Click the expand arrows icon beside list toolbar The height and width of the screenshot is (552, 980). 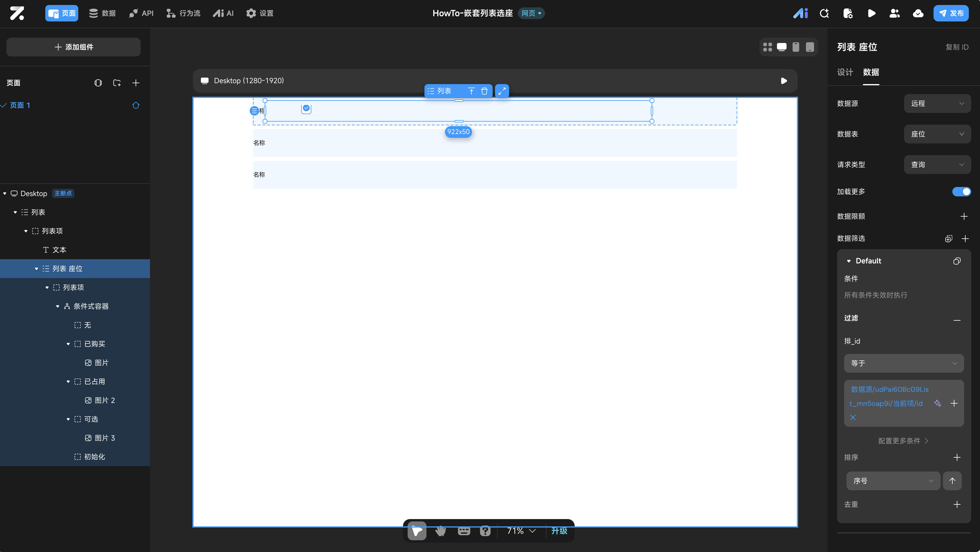(502, 91)
